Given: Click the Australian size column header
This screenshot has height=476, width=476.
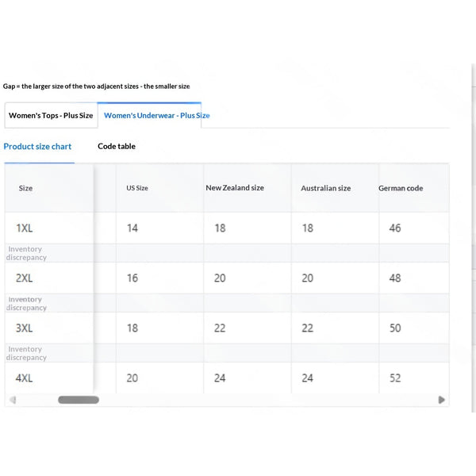Looking at the screenshot, I should tap(326, 188).
